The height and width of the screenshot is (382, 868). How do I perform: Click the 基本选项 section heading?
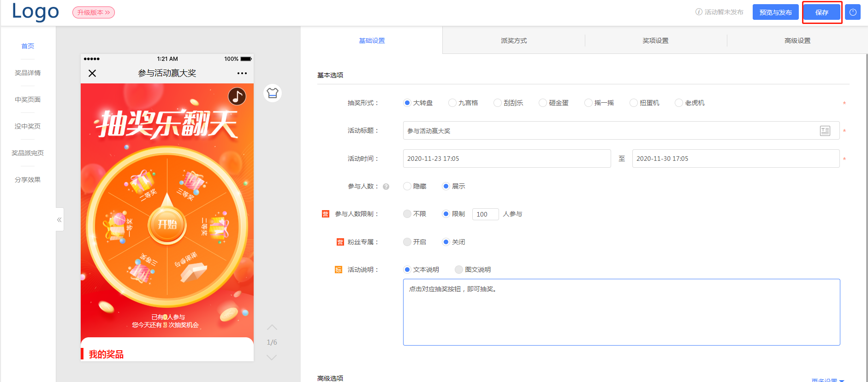pos(330,75)
